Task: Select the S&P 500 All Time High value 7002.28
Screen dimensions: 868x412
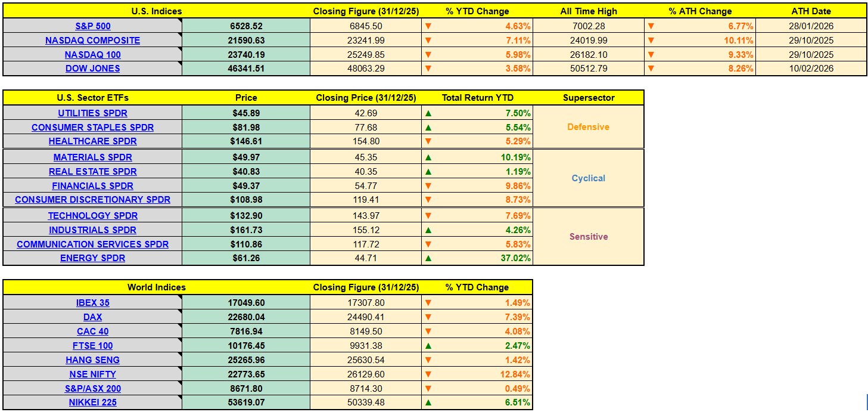Action: (588, 26)
